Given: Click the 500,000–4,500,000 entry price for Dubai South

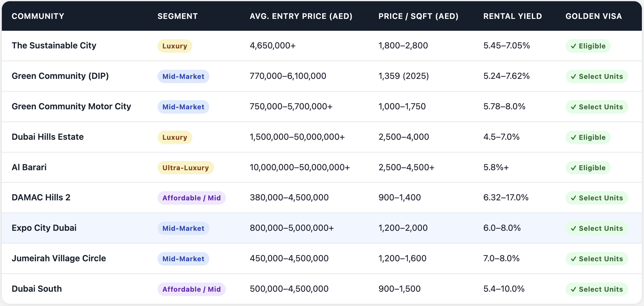Looking at the screenshot, I should coord(289,289).
